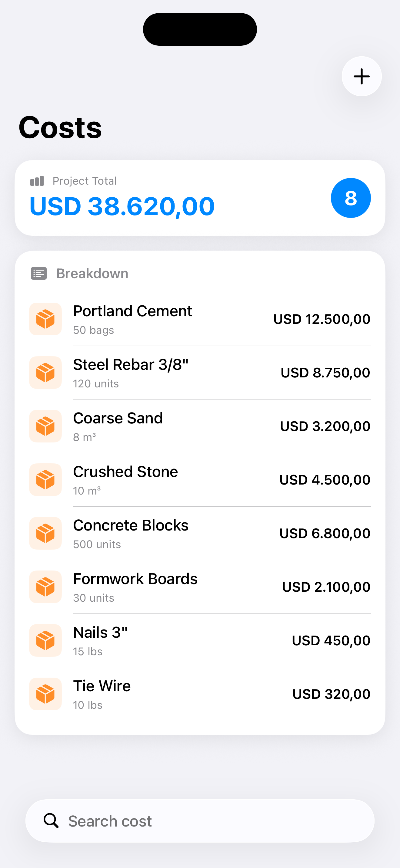
Task: Click the Crushed Stone box icon
Action: 45,480
